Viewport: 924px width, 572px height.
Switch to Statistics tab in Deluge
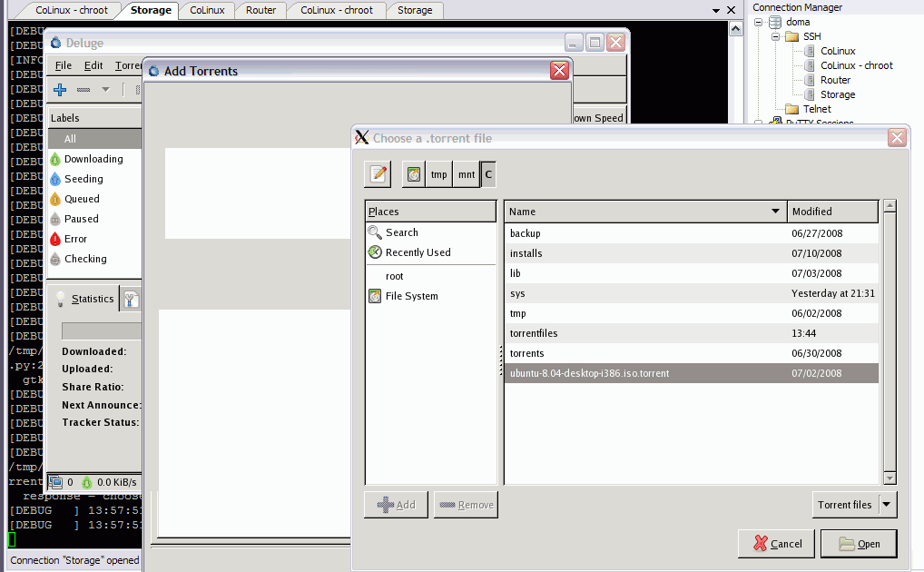tap(84, 299)
